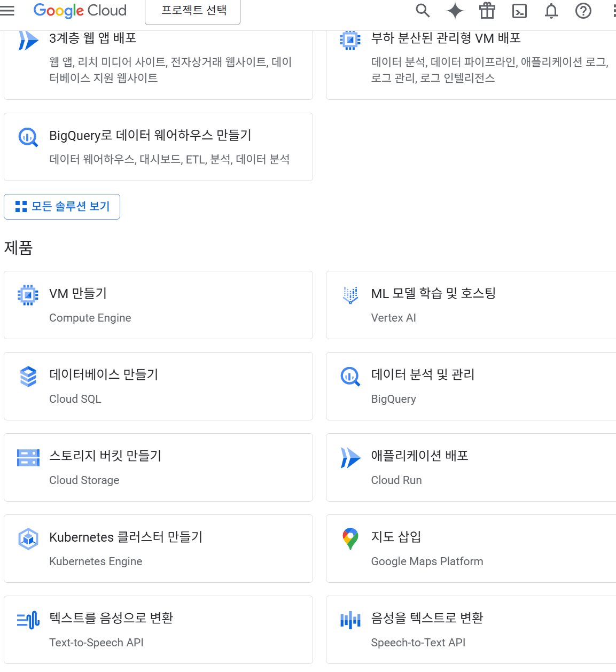Click the Cloud Storage subtitle text
616x672 pixels.
(x=84, y=480)
